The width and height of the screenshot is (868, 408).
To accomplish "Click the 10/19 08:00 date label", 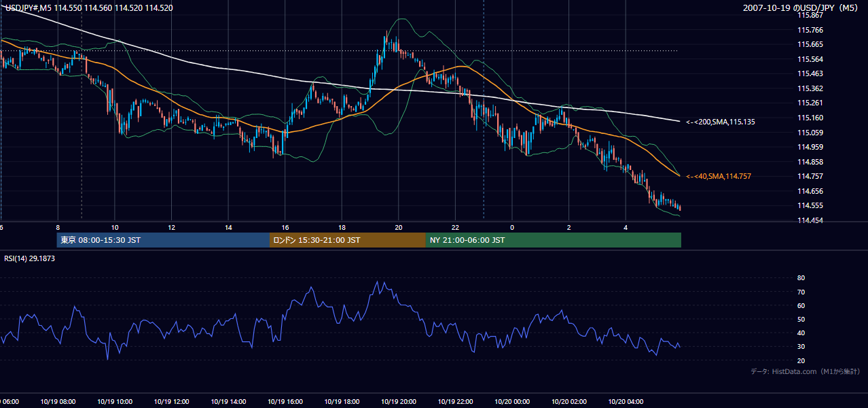I will [58, 402].
